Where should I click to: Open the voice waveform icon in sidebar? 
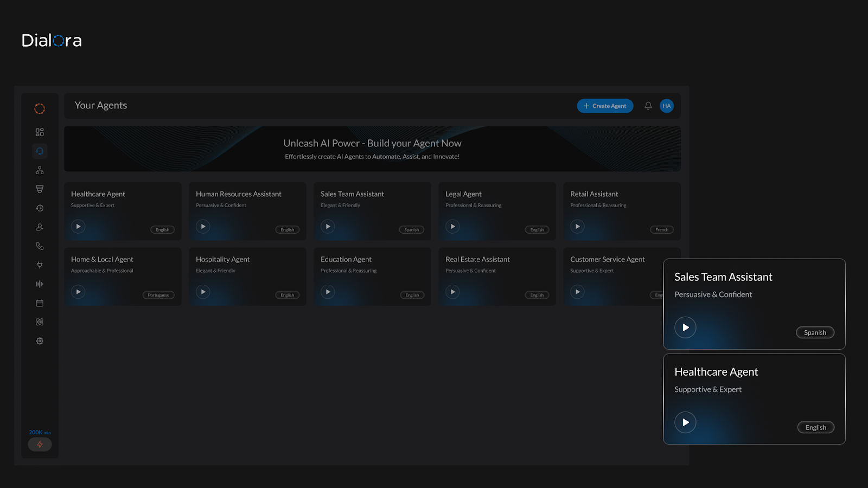click(39, 284)
